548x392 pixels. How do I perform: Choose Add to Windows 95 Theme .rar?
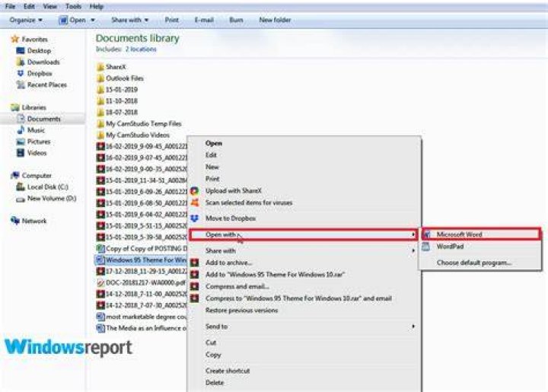275,275
